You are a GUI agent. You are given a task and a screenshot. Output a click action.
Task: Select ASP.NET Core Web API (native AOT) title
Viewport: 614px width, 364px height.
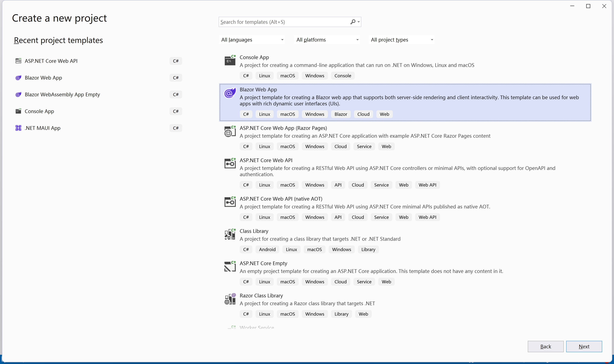281,199
